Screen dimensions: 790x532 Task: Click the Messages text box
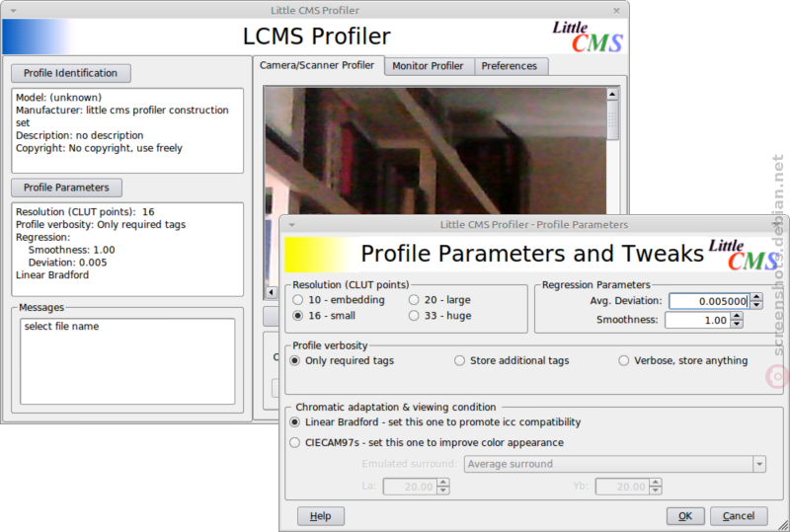tap(127, 360)
